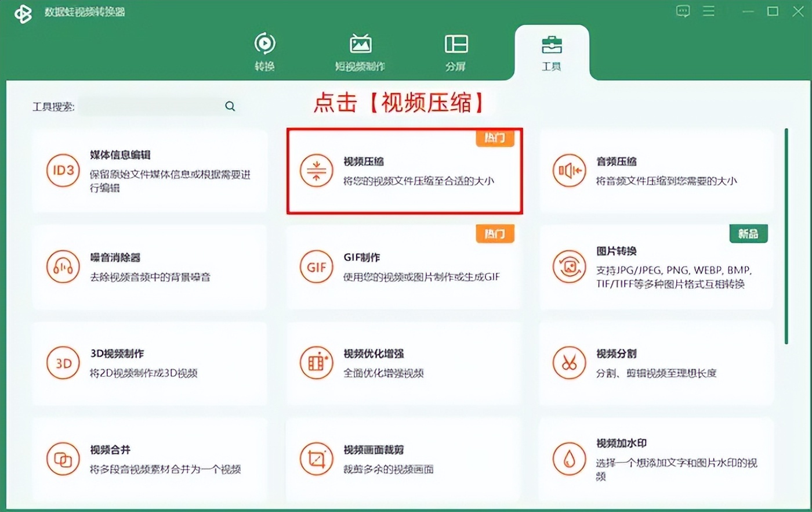Click the 3D视频制作 icon

(63, 363)
